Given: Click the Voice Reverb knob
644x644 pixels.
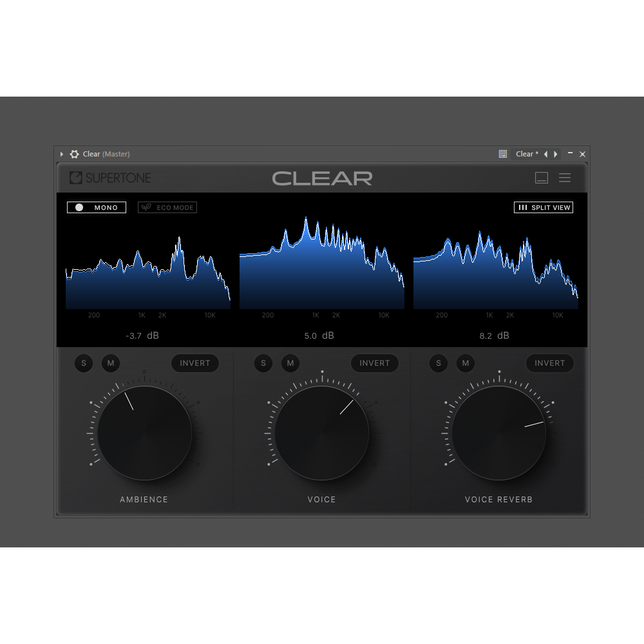Looking at the screenshot, I should point(499,433).
